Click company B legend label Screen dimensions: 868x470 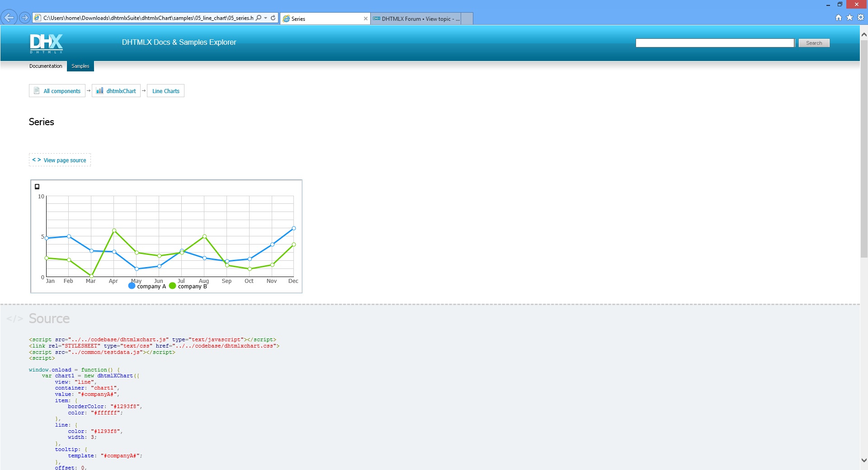pyautogui.click(x=192, y=287)
